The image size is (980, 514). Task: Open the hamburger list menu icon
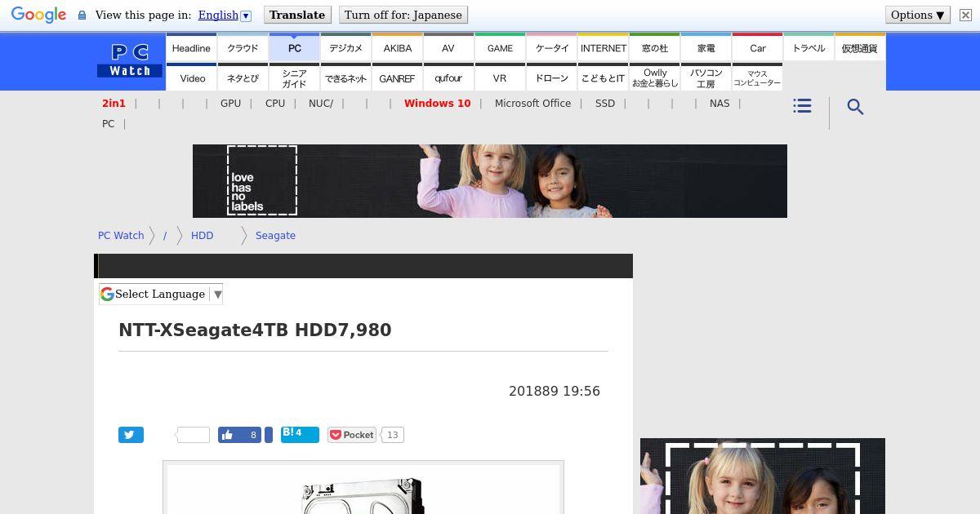pyautogui.click(x=802, y=106)
